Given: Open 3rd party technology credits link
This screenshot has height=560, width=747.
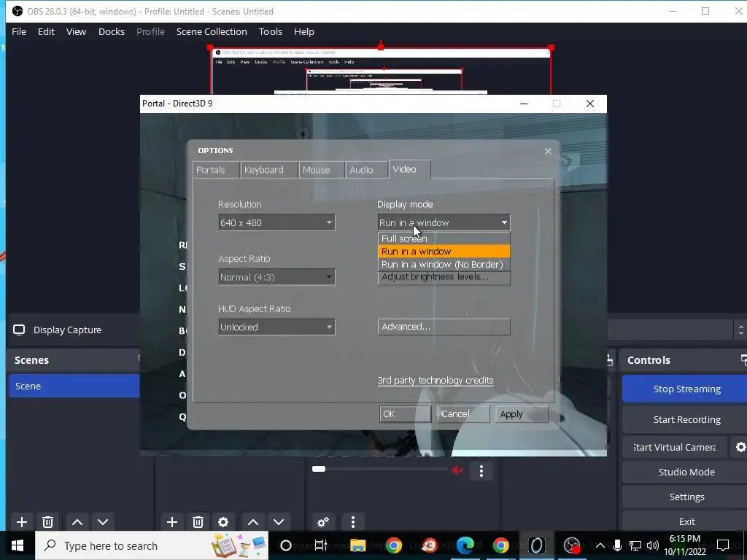Looking at the screenshot, I should (x=436, y=381).
